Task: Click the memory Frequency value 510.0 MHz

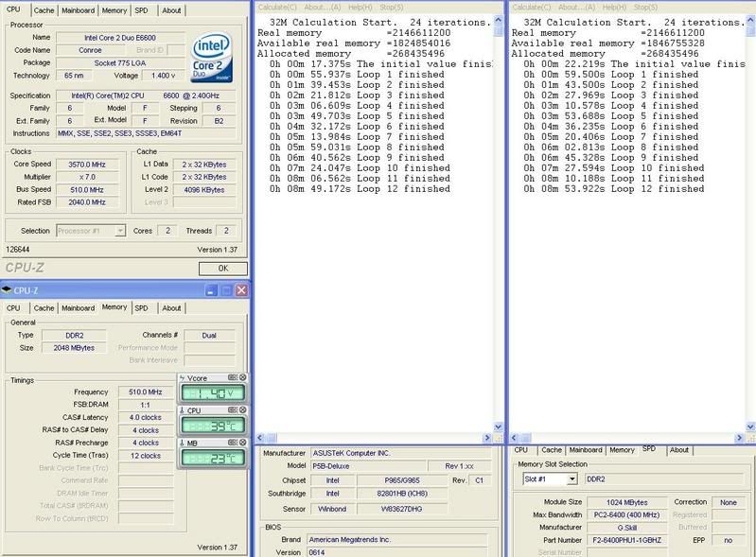Action: [146, 392]
